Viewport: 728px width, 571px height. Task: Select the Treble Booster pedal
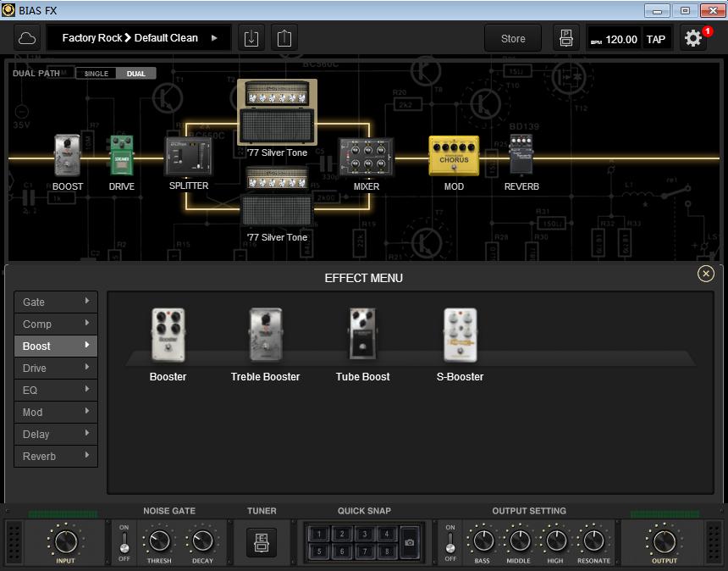click(x=265, y=335)
